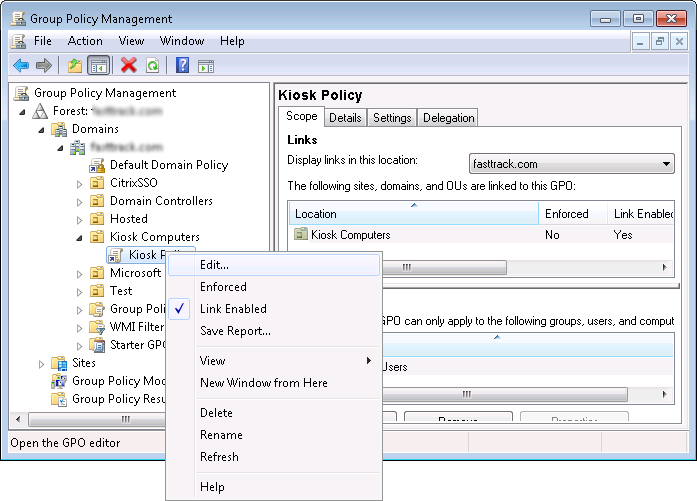Screen dimensions: 697x501
Task: Expand the Sites node
Action: point(41,364)
